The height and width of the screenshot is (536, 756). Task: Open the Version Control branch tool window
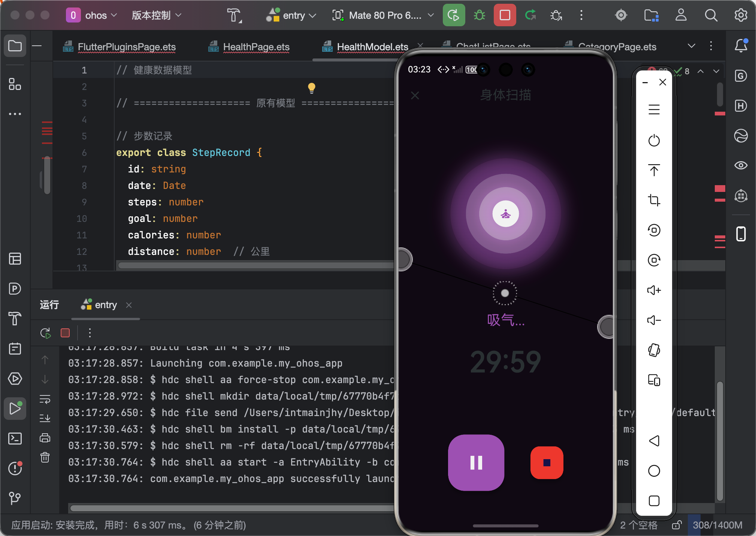(x=15, y=499)
